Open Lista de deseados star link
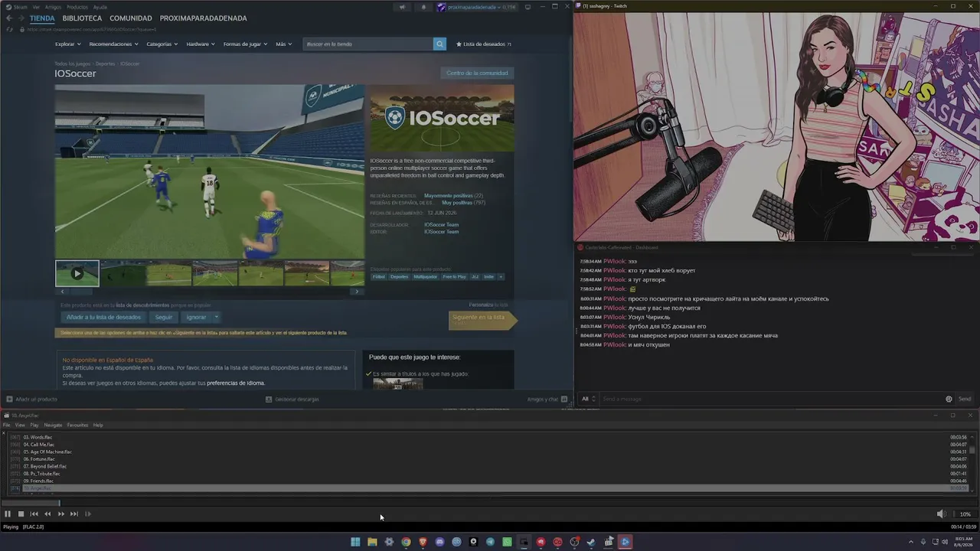 coord(484,44)
